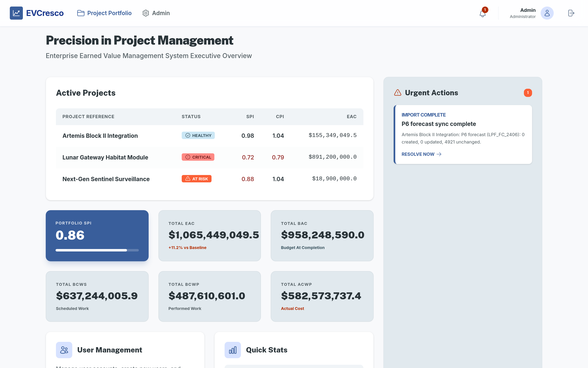The height and width of the screenshot is (368, 588).
Task: Click the P6 forecast sync complete title
Action: coord(439,124)
